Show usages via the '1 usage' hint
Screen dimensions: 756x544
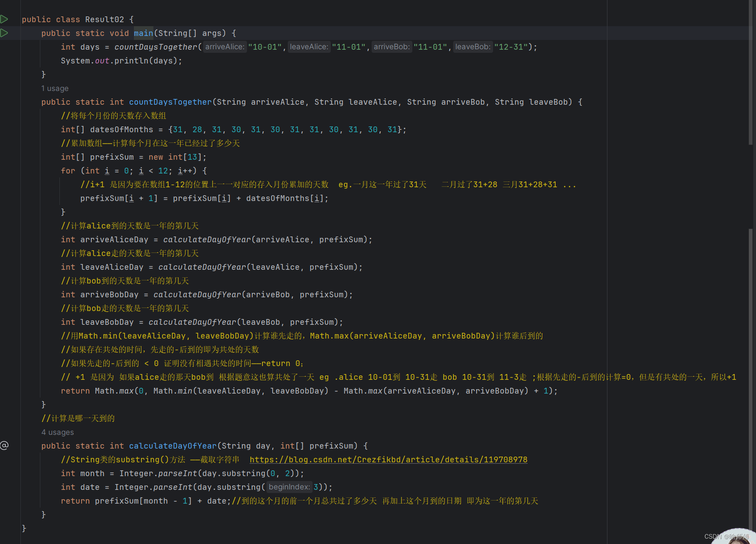pos(55,88)
